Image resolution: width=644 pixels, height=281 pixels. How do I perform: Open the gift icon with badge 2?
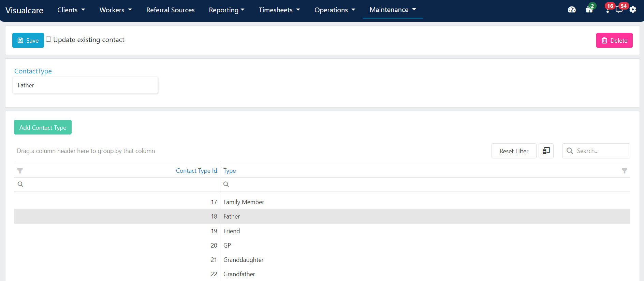tap(589, 9)
